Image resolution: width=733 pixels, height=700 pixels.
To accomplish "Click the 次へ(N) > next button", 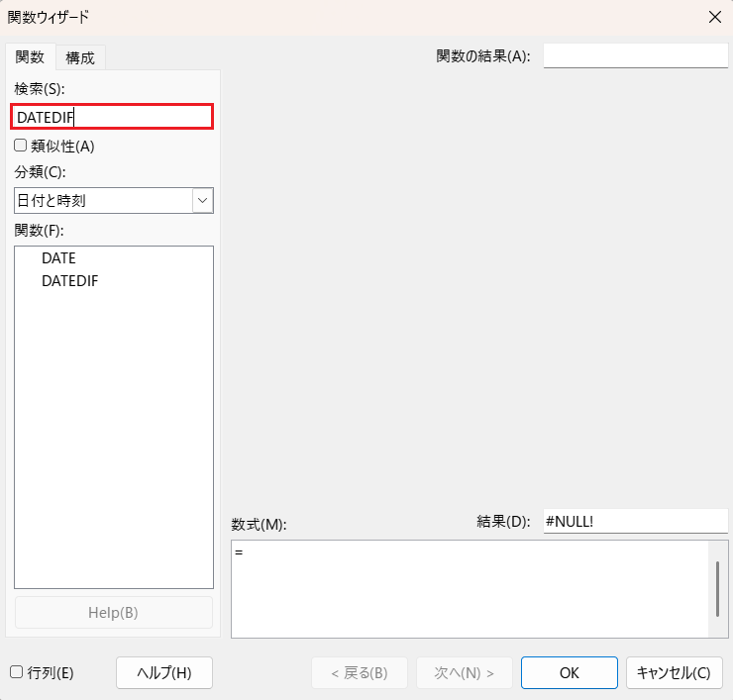I will tap(464, 672).
